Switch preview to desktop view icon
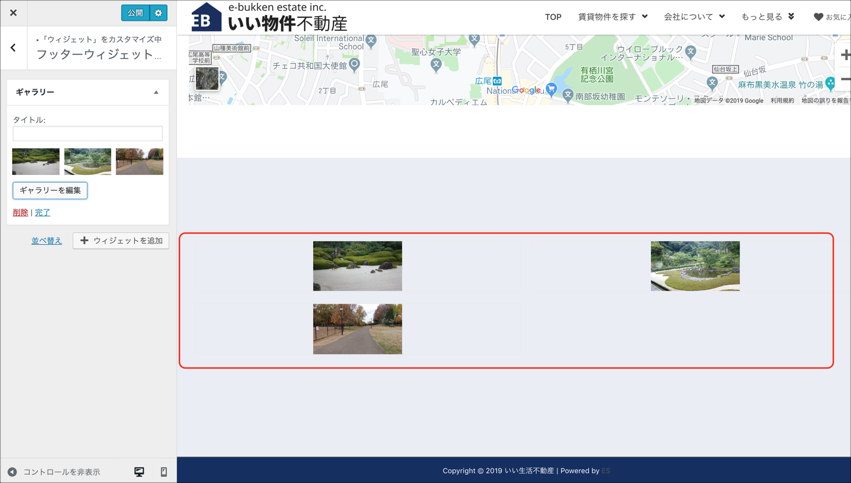 (139, 472)
